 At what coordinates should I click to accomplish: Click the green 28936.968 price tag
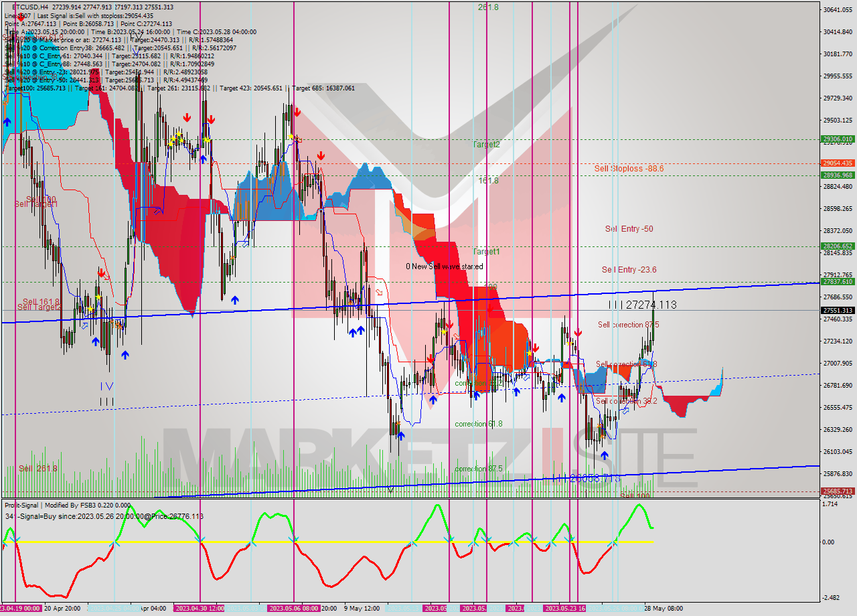[838, 175]
